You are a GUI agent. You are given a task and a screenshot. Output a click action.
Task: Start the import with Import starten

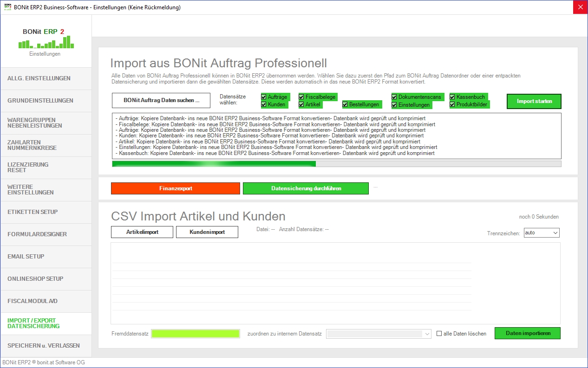(534, 101)
